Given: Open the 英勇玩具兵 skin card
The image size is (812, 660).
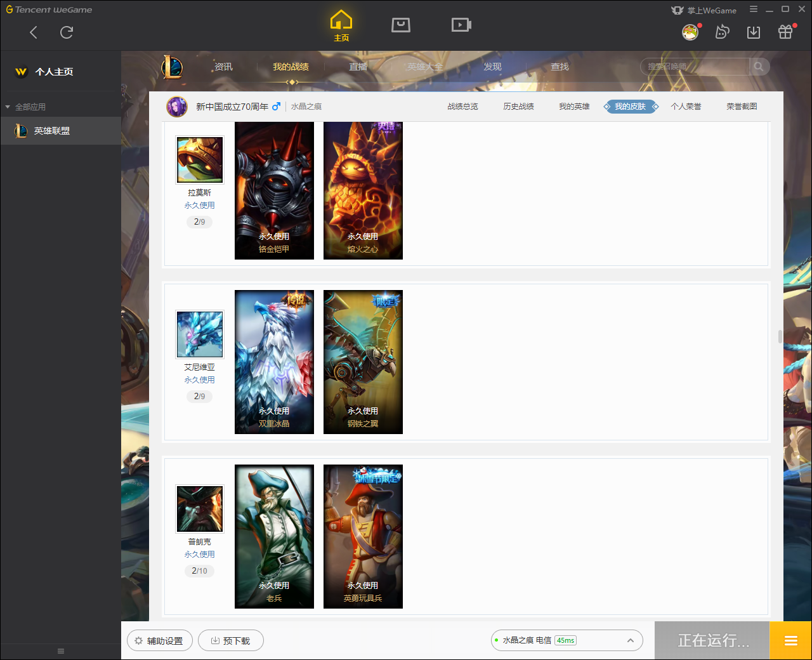Looking at the screenshot, I should [363, 536].
